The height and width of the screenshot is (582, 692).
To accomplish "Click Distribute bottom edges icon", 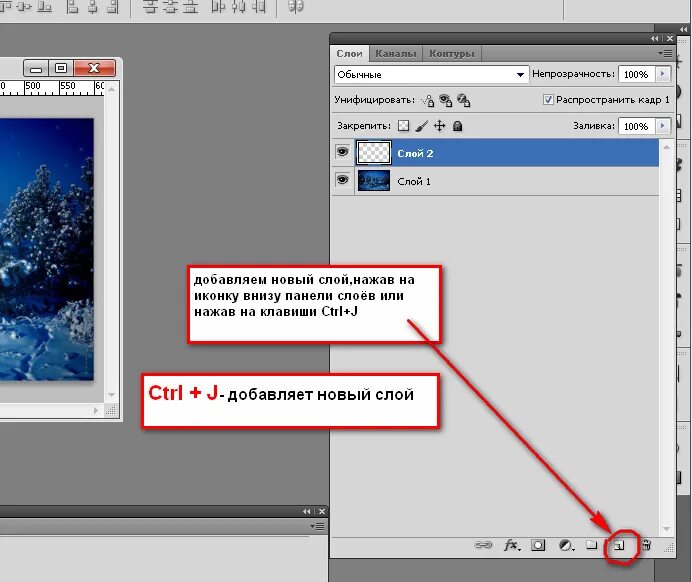I will [190, 7].
